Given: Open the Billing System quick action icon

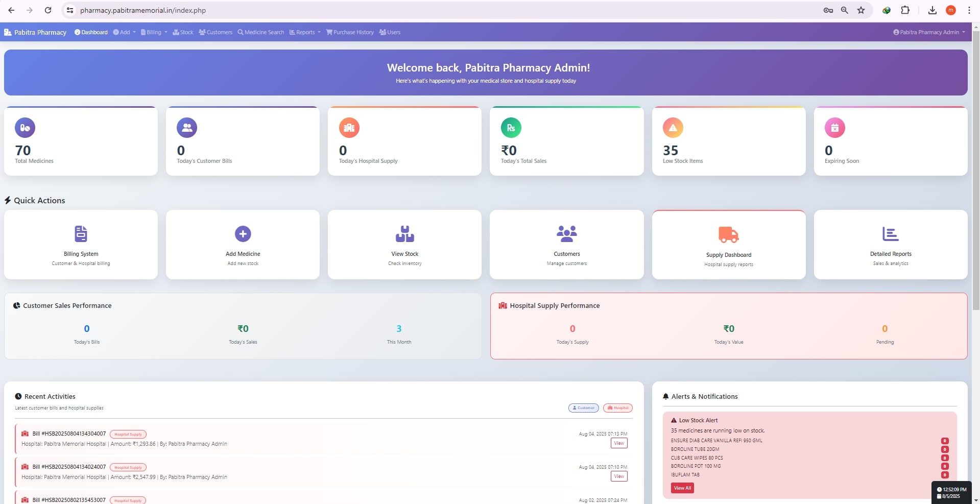Looking at the screenshot, I should (80, 234).
